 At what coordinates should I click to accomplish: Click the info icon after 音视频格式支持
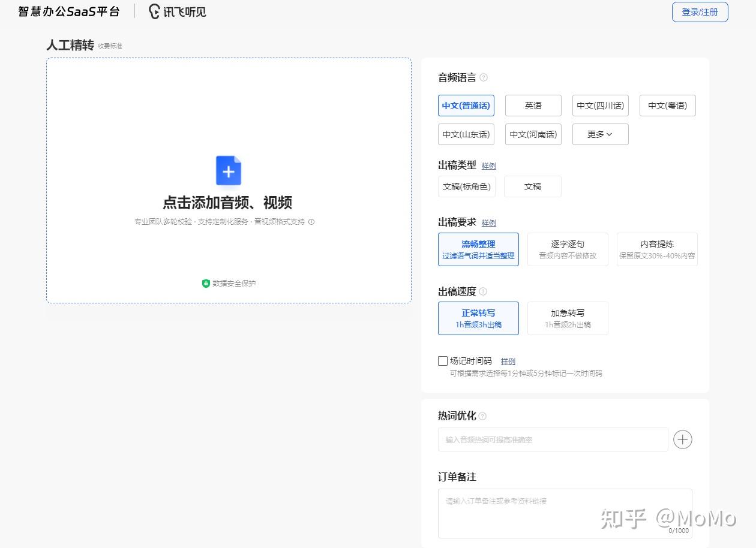pyautogui.click(x=311, y=222)
